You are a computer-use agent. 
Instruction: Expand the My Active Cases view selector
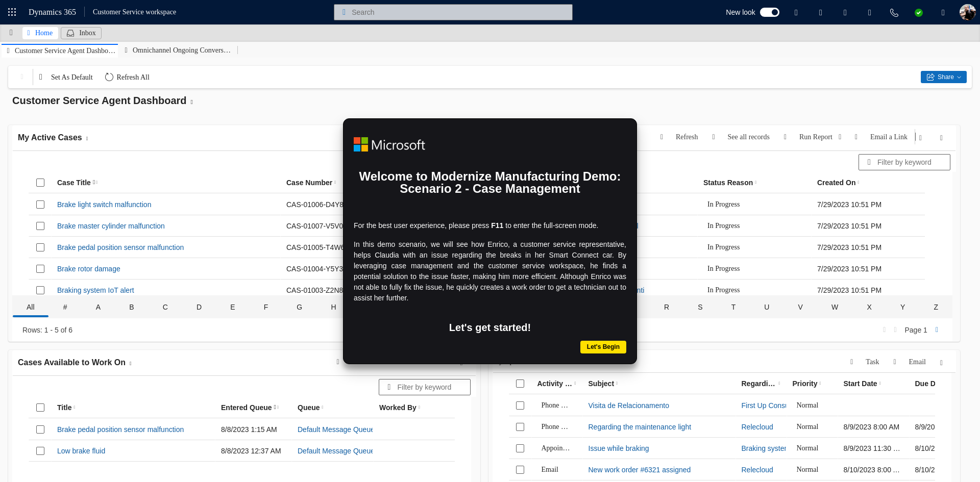pos(87,138)
